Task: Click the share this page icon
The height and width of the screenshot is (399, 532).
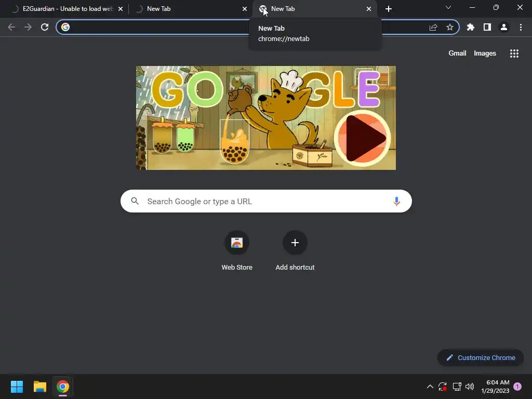Action: [x=433, y=27]
